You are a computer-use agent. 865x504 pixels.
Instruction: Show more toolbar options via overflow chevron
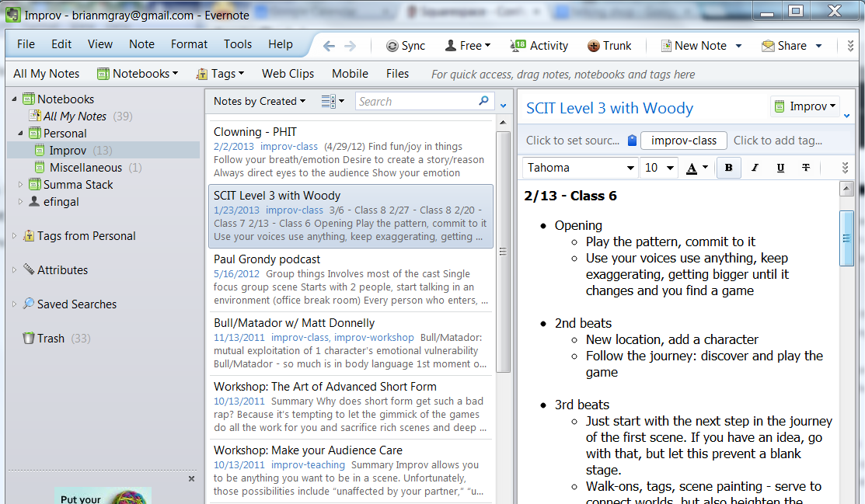pos(851,46)
